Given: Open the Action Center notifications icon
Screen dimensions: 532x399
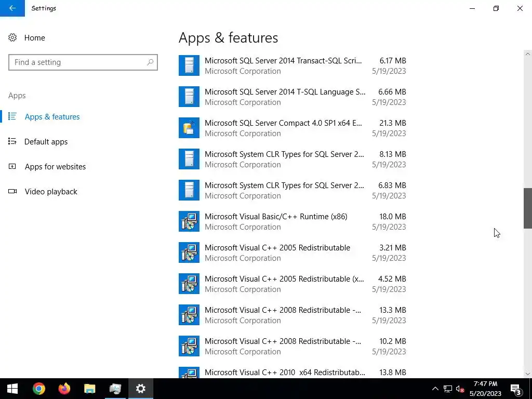Looking at the screenshot, I should (x=516, y=389).
